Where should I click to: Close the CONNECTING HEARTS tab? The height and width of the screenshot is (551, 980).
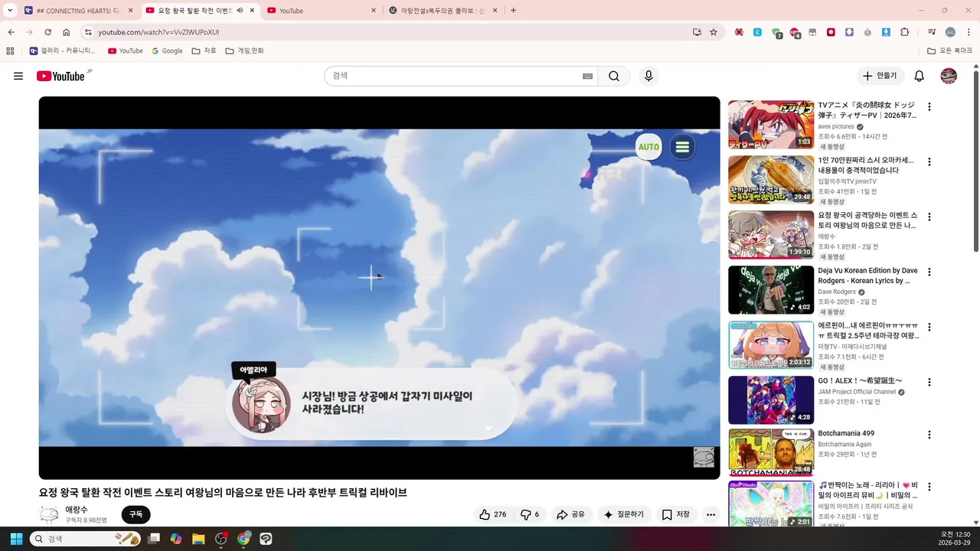[x=130, y=11]
